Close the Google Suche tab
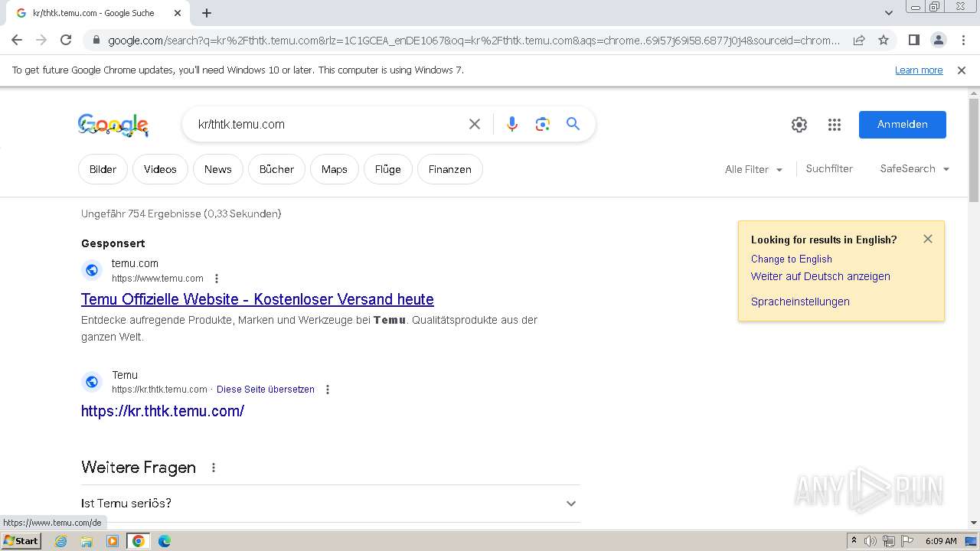980x551 pixels. tap(178, 13)
